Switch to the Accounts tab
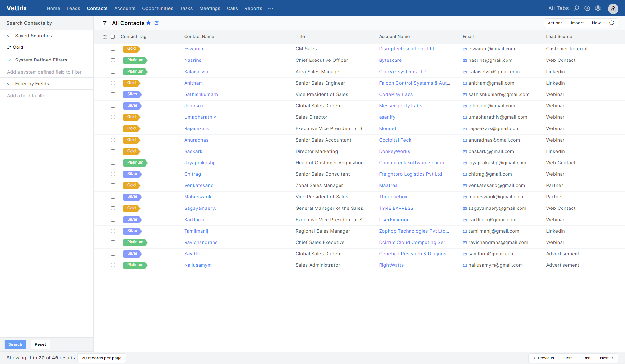Image resolution: width=625 pixels, height=364 pixels. [125, 8]
